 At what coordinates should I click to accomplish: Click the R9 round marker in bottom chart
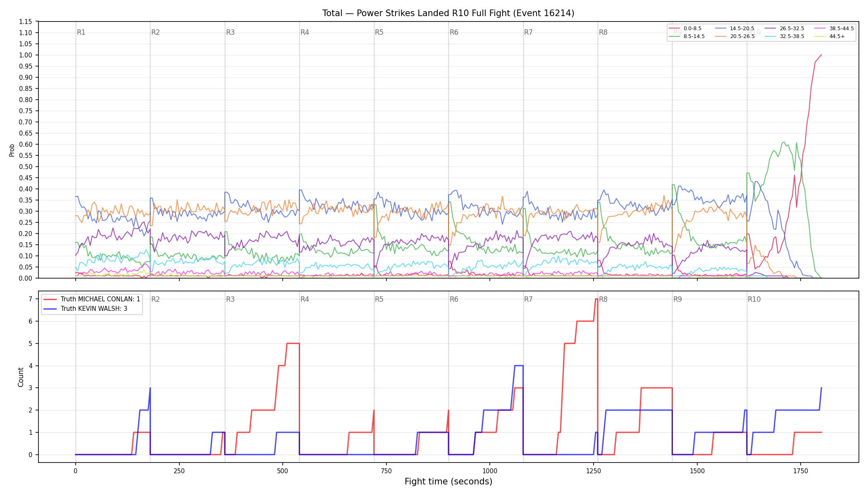677,299
